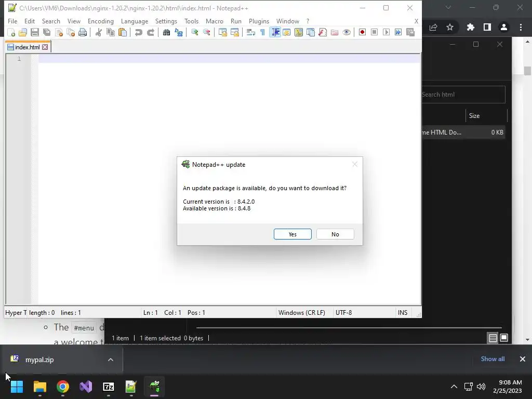Open the Document List panel icon

[x=311, y=32]
